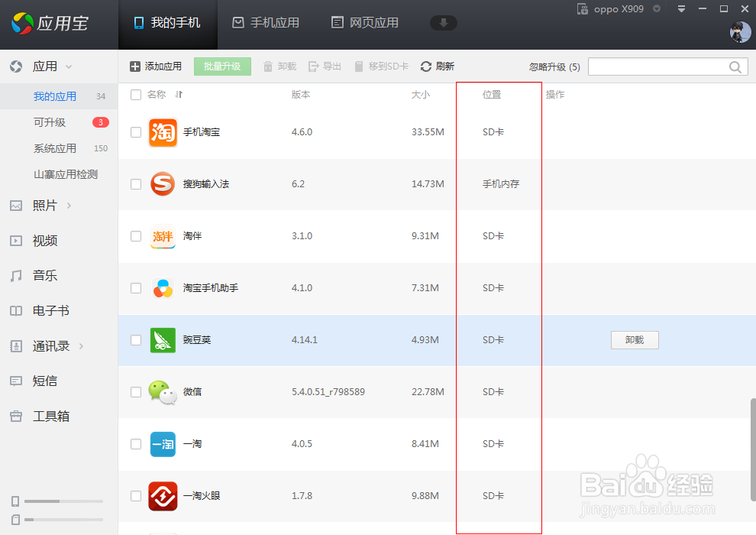Collapse the 应用 sidebar section
Screen dimensions: 756x535
(69, 66)
